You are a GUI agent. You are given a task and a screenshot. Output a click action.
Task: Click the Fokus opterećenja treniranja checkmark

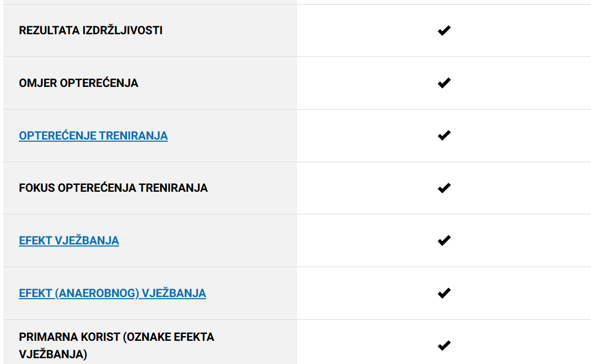[444, 188]
